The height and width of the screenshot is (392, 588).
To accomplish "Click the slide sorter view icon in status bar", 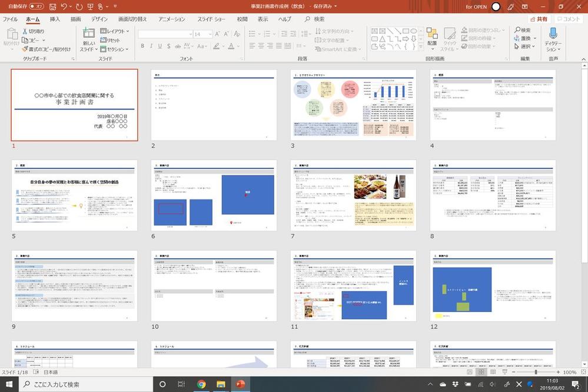I will point(481,372).
